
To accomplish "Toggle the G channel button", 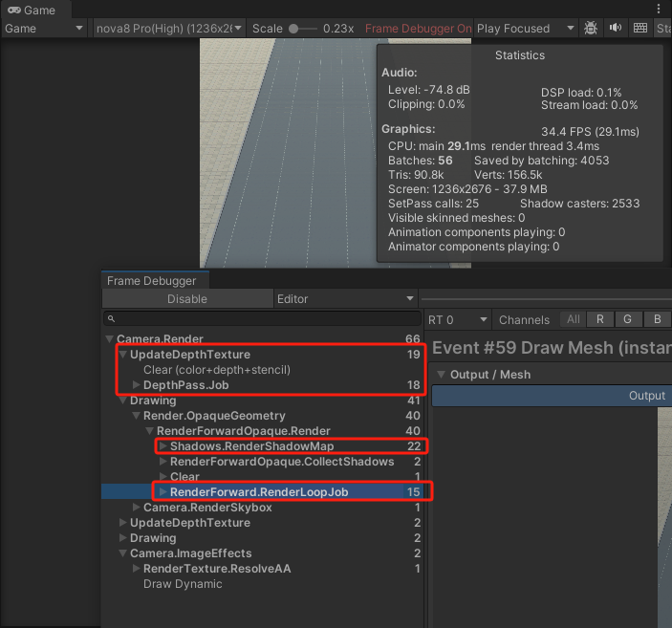I will pos(627,319).
